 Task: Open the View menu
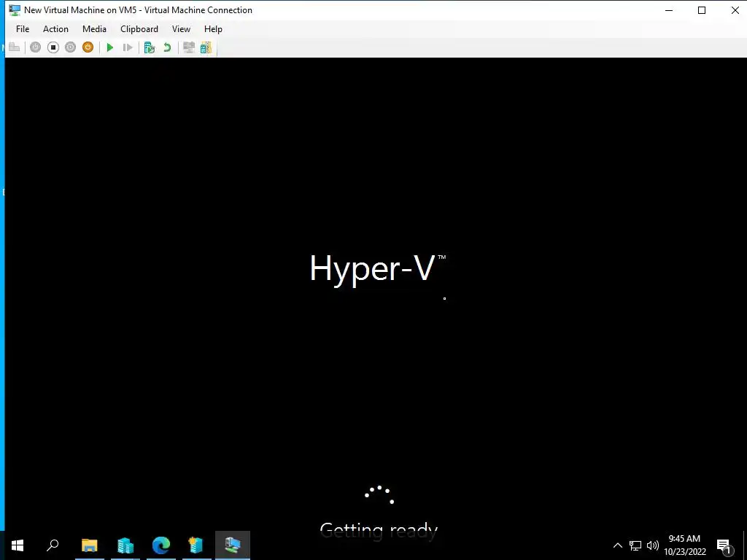181,29
